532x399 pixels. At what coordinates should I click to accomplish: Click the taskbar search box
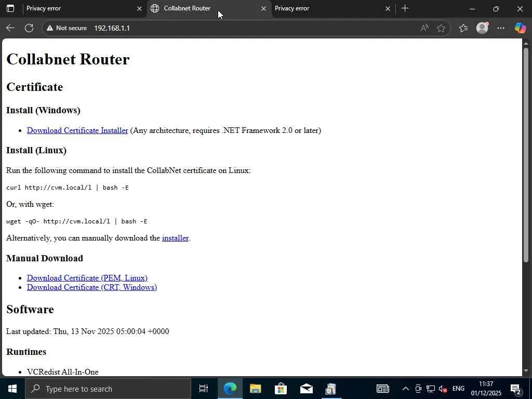(108, 389)
